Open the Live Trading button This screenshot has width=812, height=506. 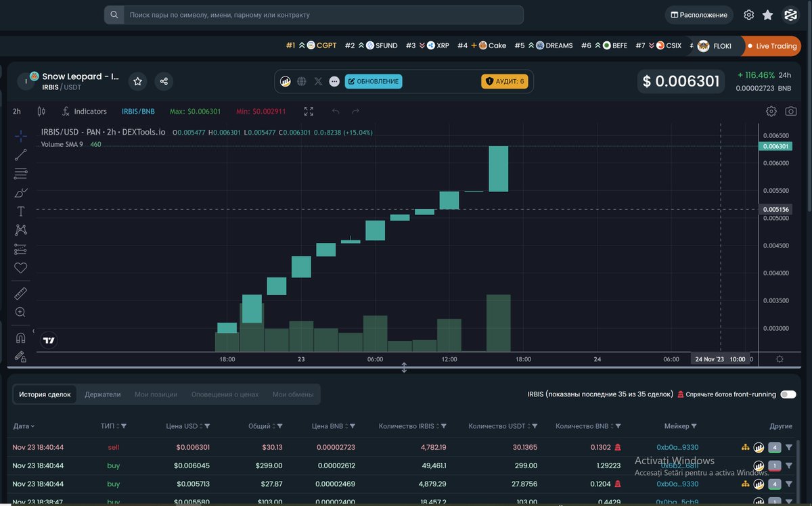772,46
